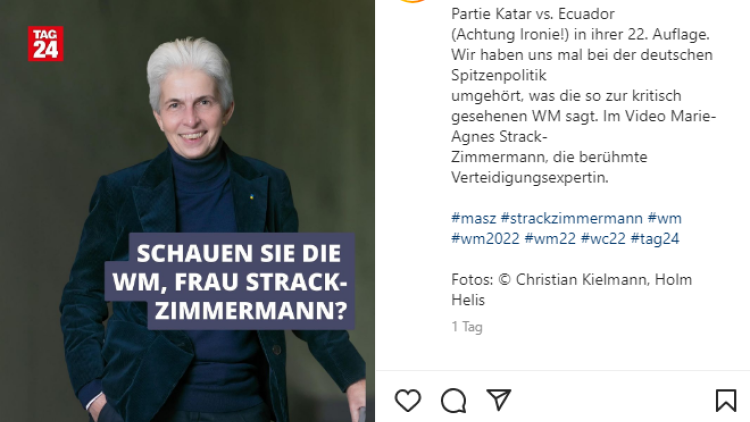This screenshot has height=422, width=750.
Task: Follow the #wm hashtag link
Action: (x=664, y=218)
